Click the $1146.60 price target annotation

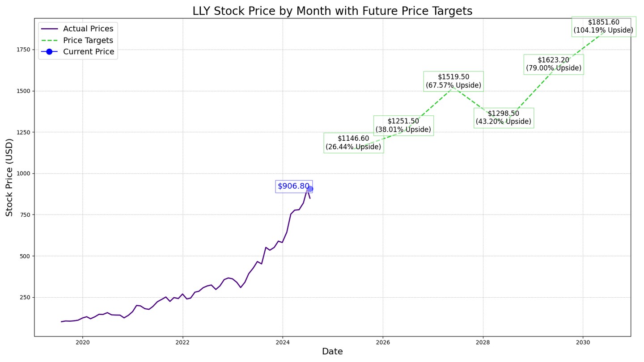click(353, 143)
